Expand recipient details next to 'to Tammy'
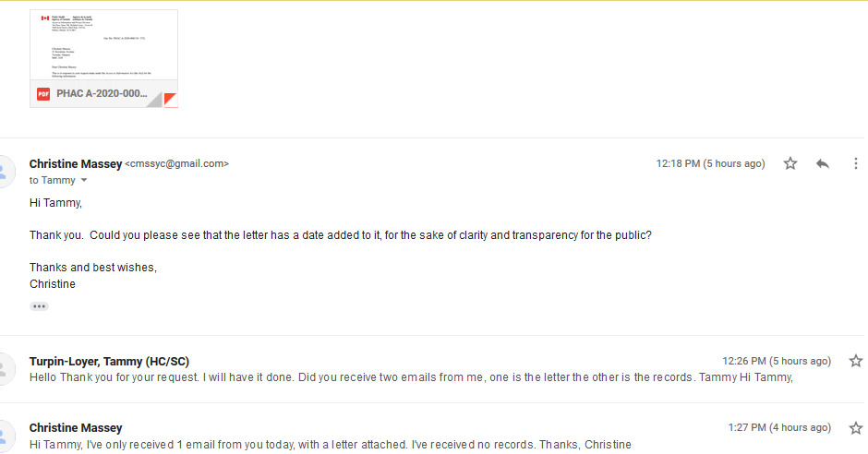 point(84,180)
